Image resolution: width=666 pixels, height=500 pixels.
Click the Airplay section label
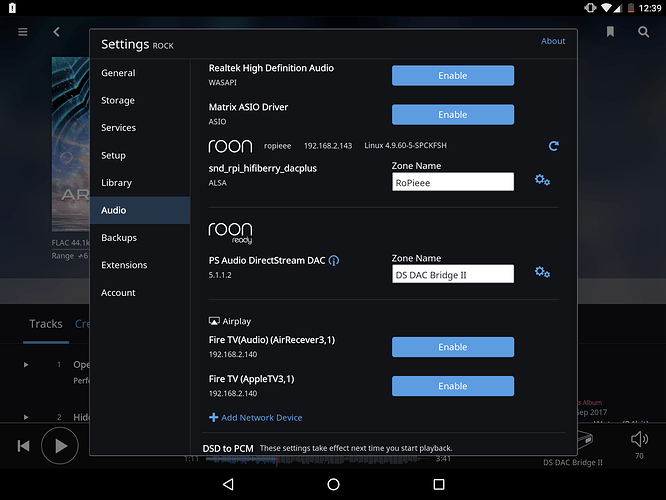pyautogui.click(x=237, y=322)
